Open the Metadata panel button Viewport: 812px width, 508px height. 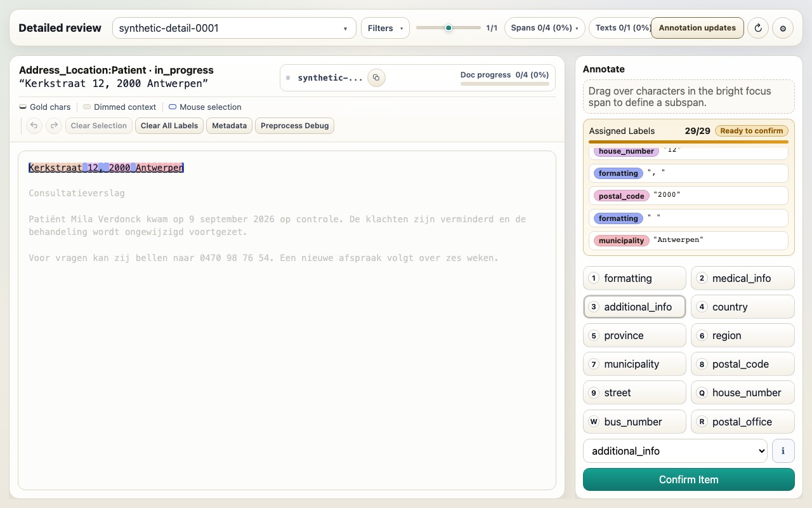point(229,126)
